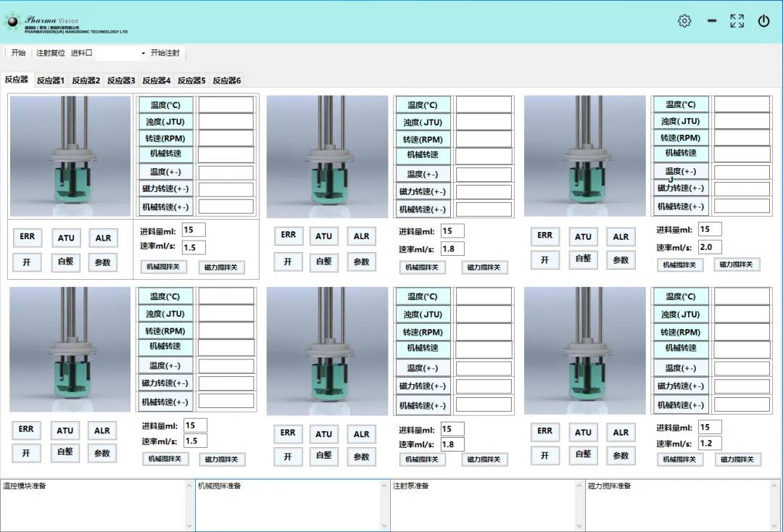Click the 磁力搅拌准备 log entry
Screen dimensions: 783x532
pyautogui.click(x=609, y=486)
